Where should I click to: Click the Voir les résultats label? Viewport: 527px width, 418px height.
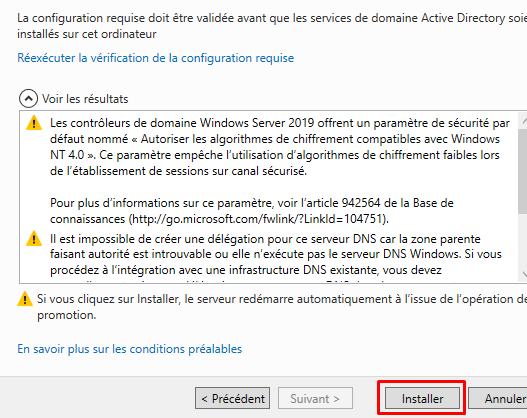85,99
